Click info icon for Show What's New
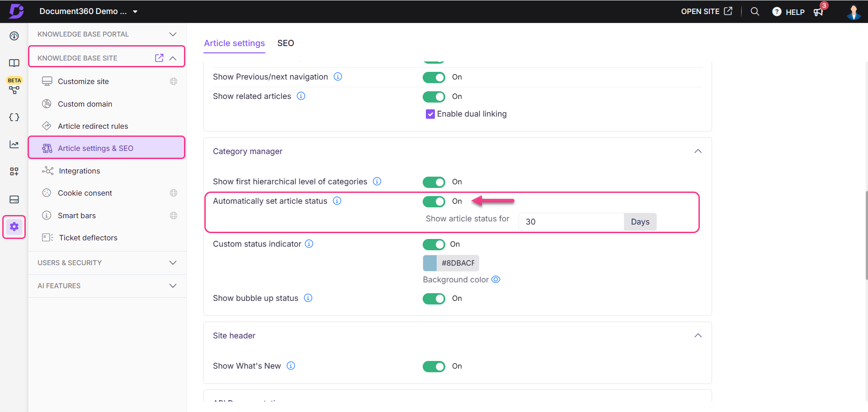The image size is (868, 412). [291, 365]
